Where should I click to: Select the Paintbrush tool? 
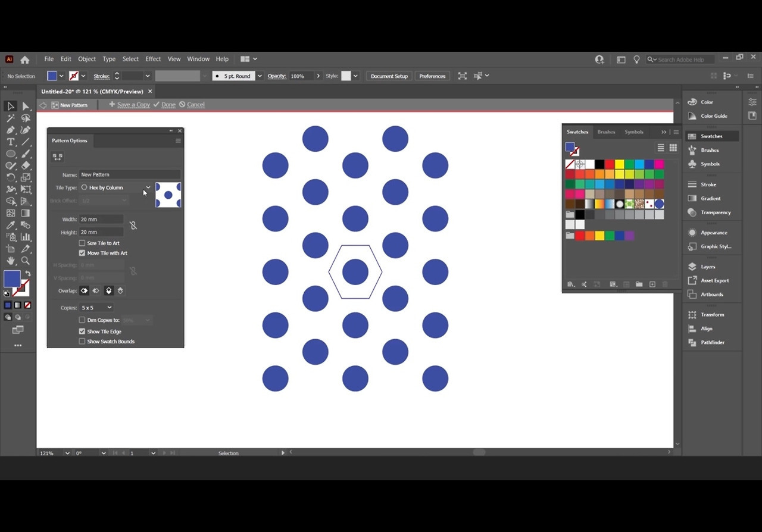click(x=26, y=154)
